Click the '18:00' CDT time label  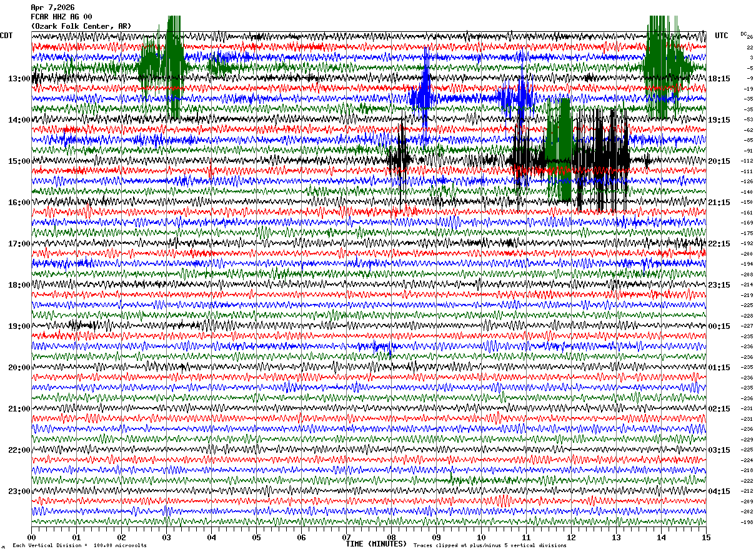pos(19,285)
